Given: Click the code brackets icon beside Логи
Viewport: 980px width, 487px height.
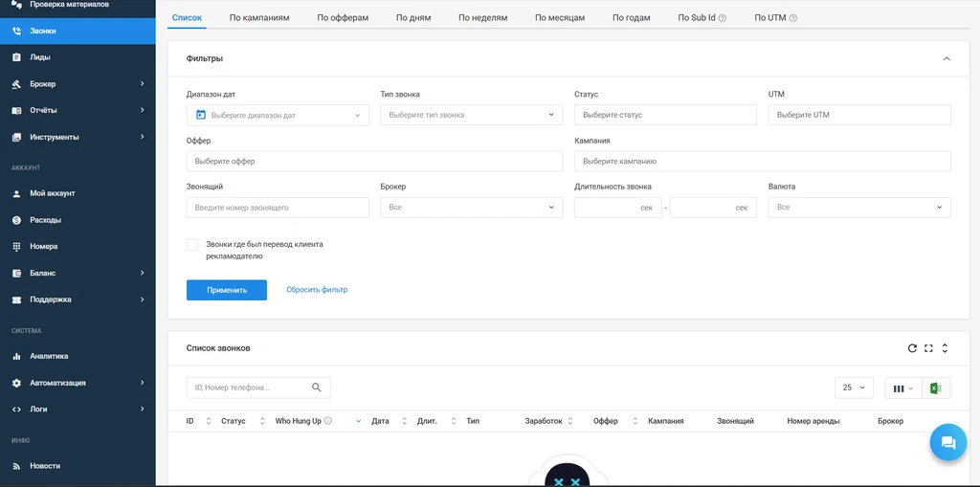Looking at the screenshot, I should (x=17, y=409).
